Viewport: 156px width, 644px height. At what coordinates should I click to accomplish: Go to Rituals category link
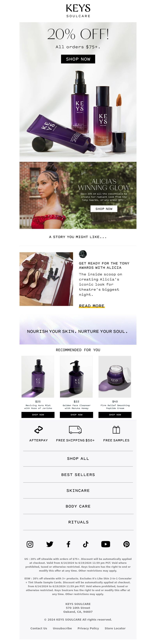coord(78,522)
